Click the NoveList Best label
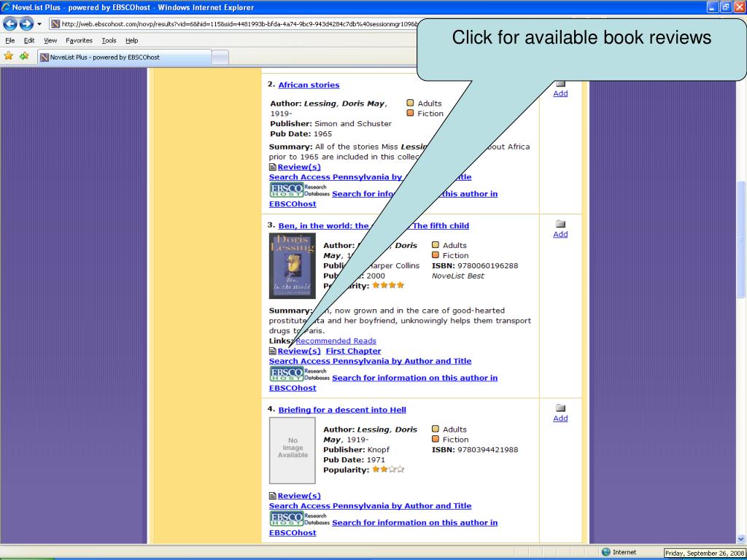The image size is (747, 560). coord(457,276)
